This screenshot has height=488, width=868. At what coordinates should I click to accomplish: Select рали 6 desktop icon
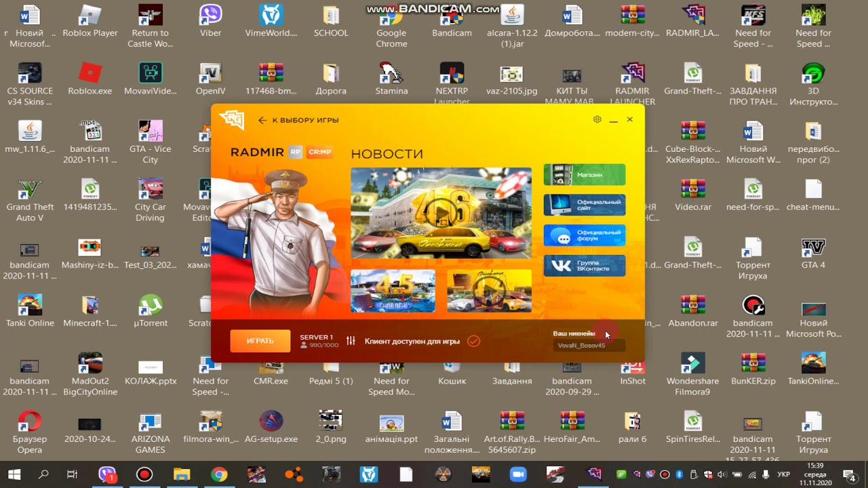click(633, 427)
